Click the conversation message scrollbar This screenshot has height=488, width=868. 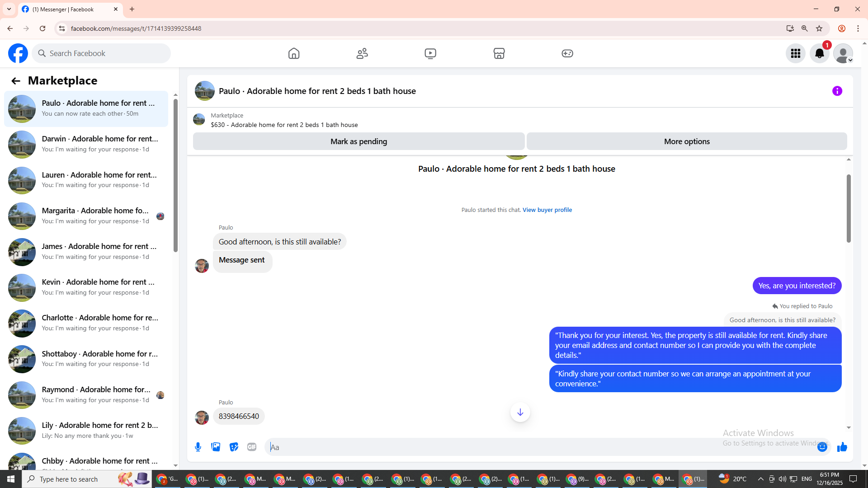click(x=849, y=208)
